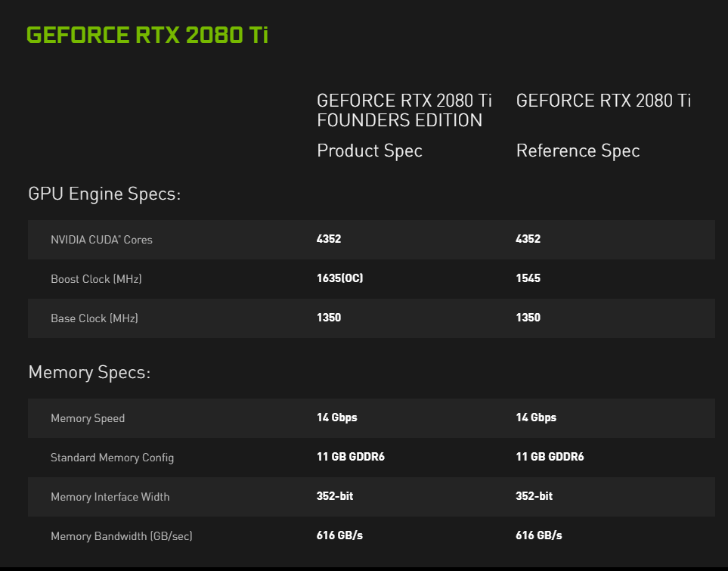Click the Memory Speed row label
728x571 pixels.
[88, 418]
